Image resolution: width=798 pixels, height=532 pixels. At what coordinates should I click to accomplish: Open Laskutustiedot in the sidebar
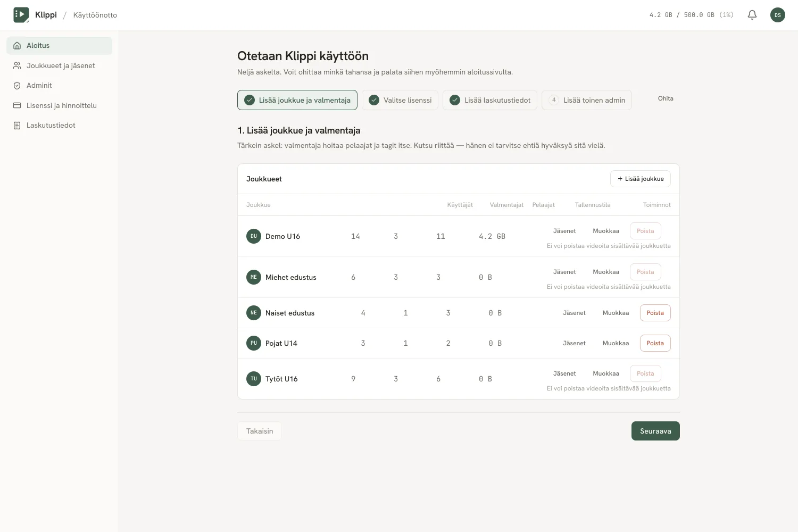coord(60,126)
